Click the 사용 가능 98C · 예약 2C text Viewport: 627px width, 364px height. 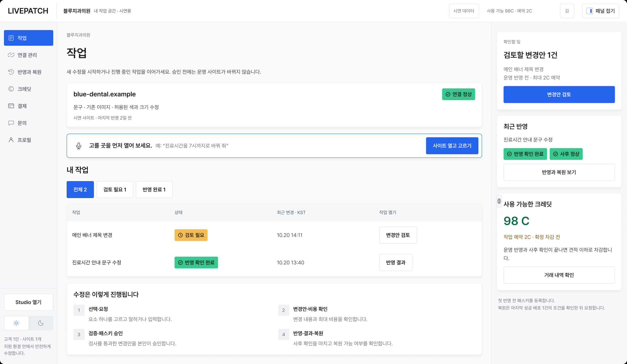[x=509, y=11]
